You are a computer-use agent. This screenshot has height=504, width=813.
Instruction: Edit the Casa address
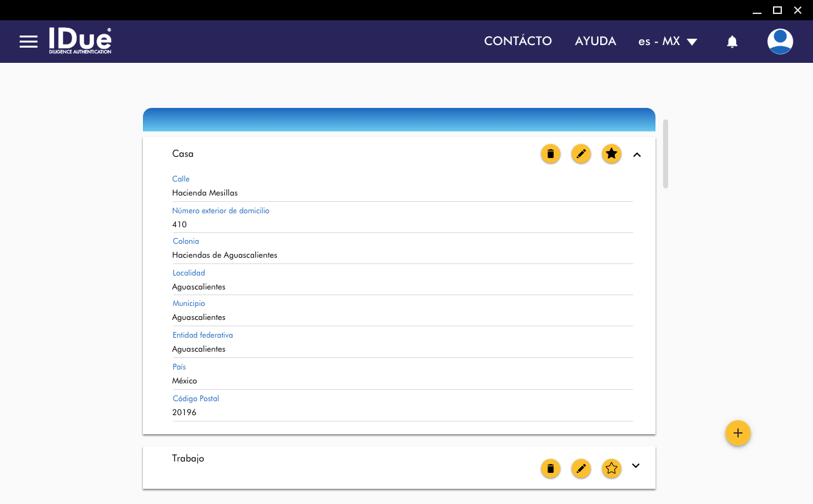pyautogui.click(x=581, y=154)
